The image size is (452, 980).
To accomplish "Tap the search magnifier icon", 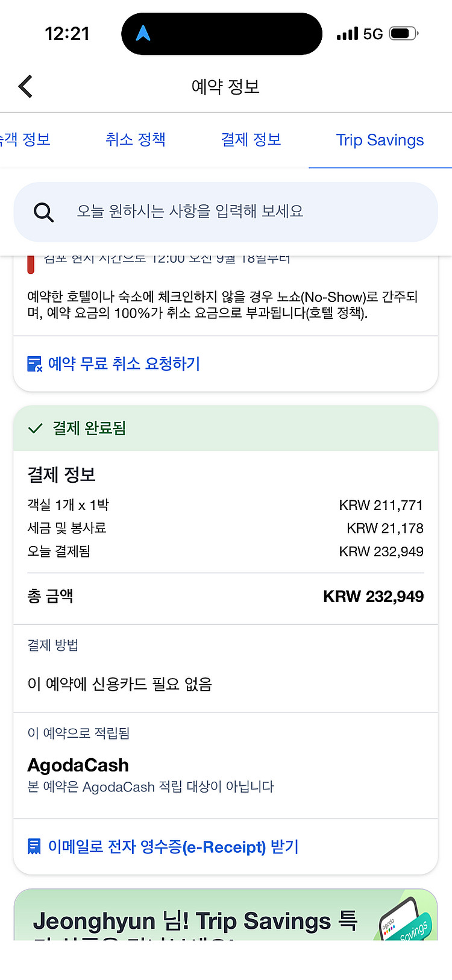I will tap(43, 212).
